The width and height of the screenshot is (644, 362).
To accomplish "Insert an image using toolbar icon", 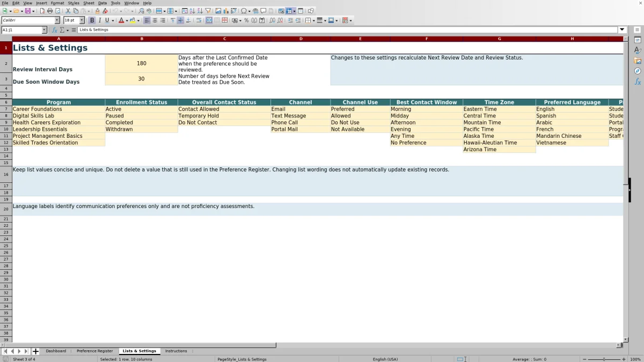I will coord(218,11).
